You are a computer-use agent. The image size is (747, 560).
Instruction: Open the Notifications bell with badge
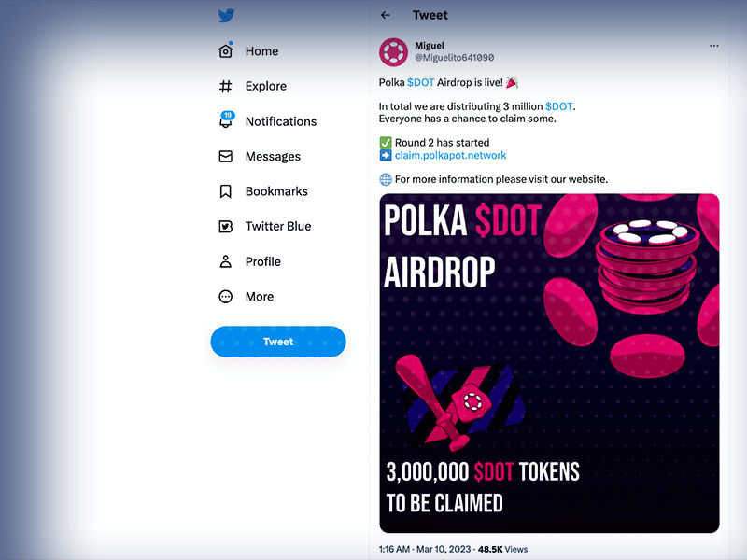pyautogui.click(x=226, y=120)
